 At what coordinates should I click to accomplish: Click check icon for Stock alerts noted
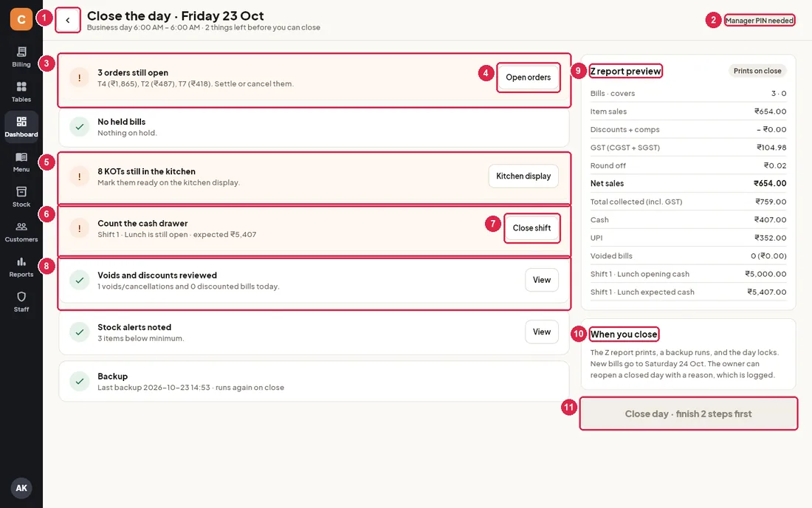coord(79,332)
